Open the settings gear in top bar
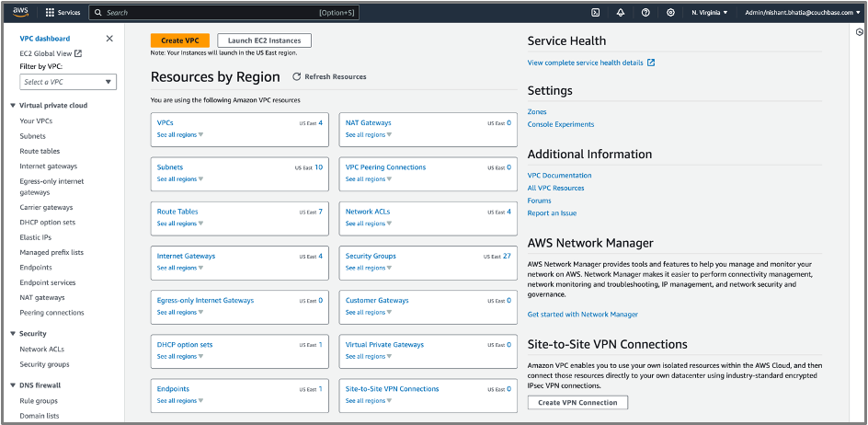 pos(670,12)
